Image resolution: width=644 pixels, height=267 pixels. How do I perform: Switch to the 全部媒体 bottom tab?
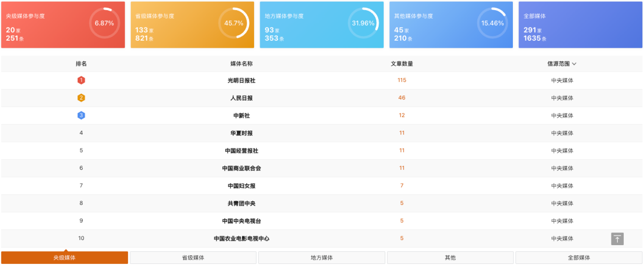tap(579, 258)
